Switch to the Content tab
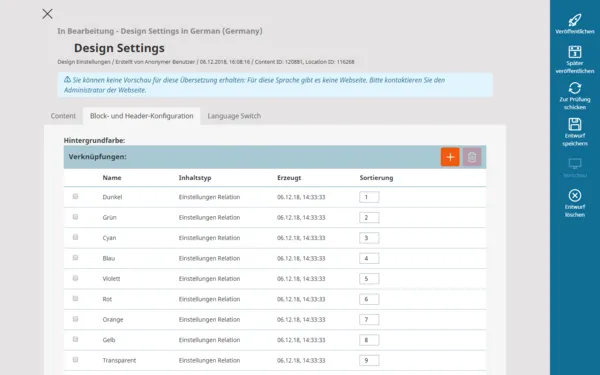Viewport: 600px width, 375px height. pyautogui.click(x=63, y=116)
